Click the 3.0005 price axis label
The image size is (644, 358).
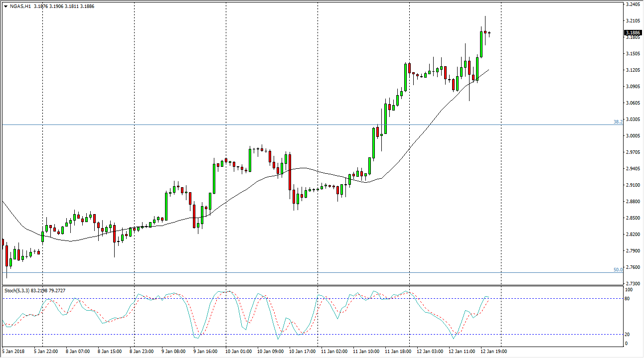coord(632,135)
